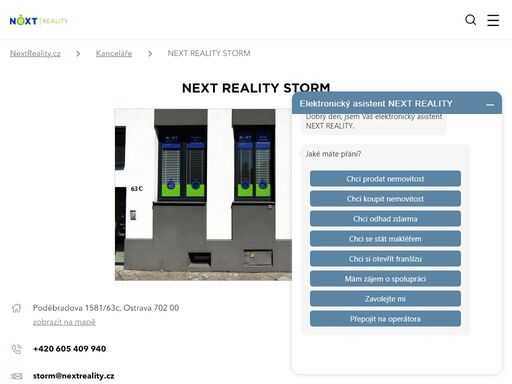Minimize the electronic assistant chat
This screenshot has width=512, height=384.
tap(490, 105)
